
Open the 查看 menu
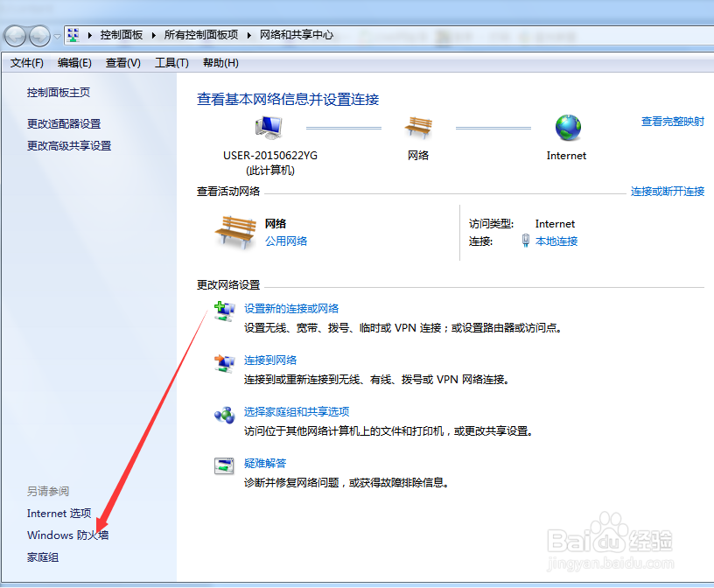click(122, 62)
